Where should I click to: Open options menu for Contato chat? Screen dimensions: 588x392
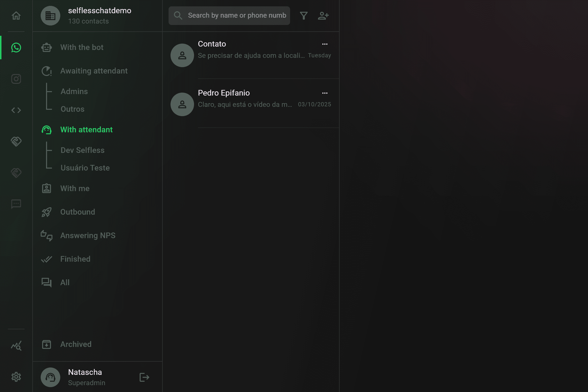pyautogui.click(x=325, y=44)
